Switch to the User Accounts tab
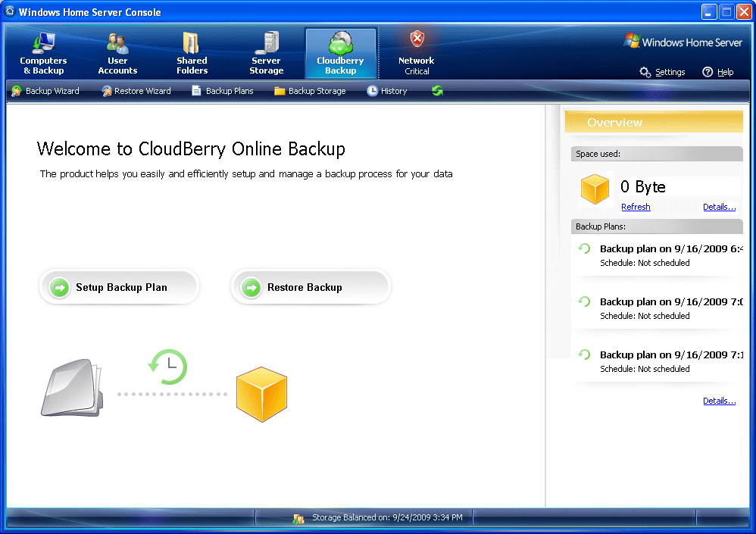The width and height of the screenshot is (756, 534). pos(117,53)
